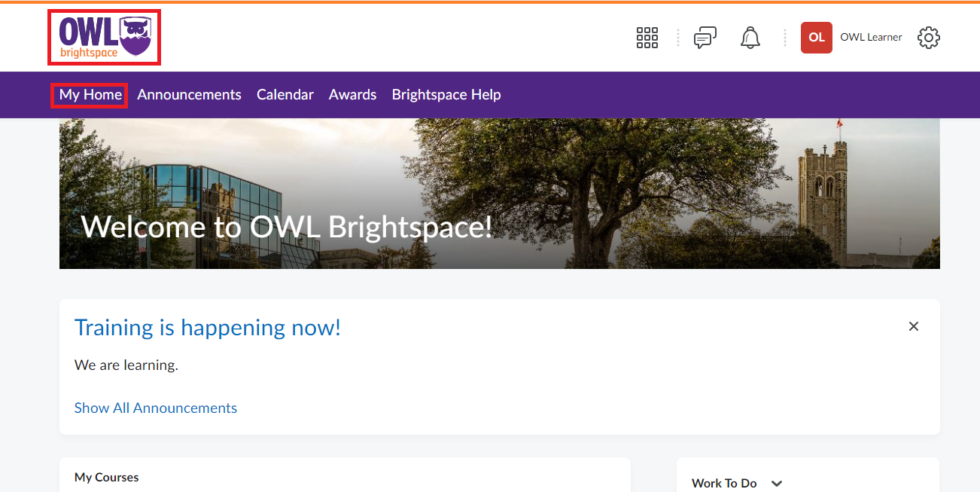Click the Welcome to OWL Brightspace text
This screenshot has height=492, width=980.
tap(286, 227)
